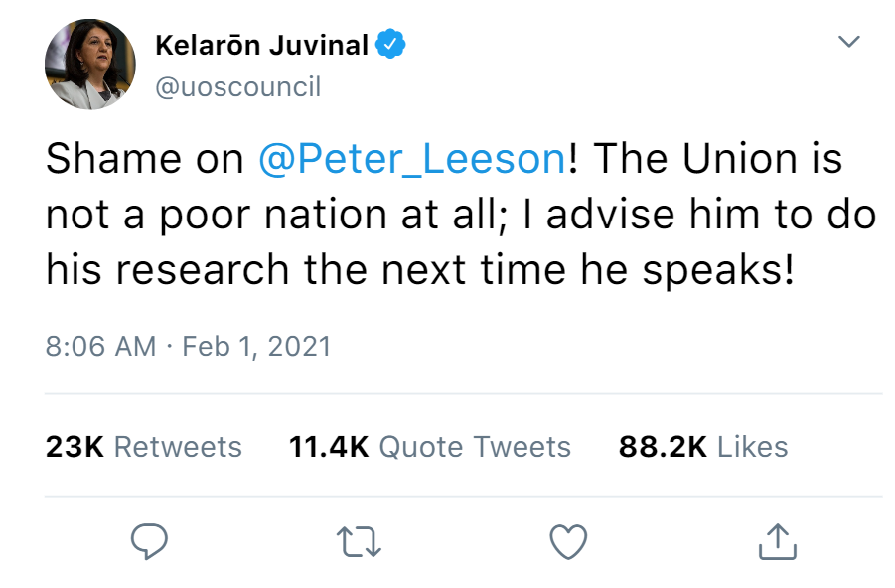Expand the tweet options chevron
Image resolution: width=895 pixels, height=588 pixels.
tap(847, 42)
